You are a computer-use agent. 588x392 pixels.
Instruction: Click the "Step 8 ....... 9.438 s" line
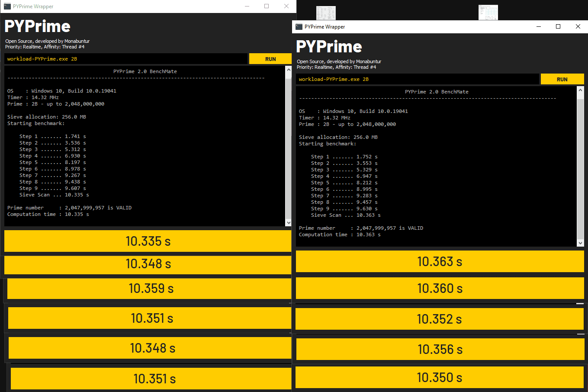53,182
